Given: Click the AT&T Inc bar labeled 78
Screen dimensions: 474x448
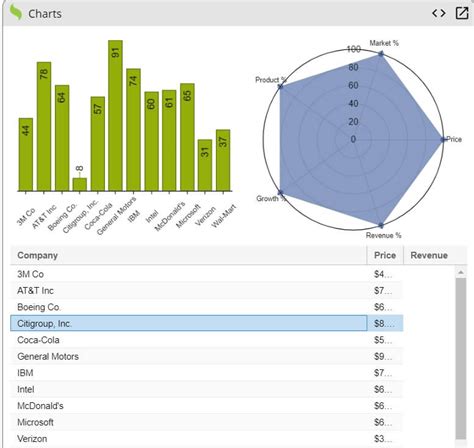Looking at the screenshot, I should [x=44, y=126].
